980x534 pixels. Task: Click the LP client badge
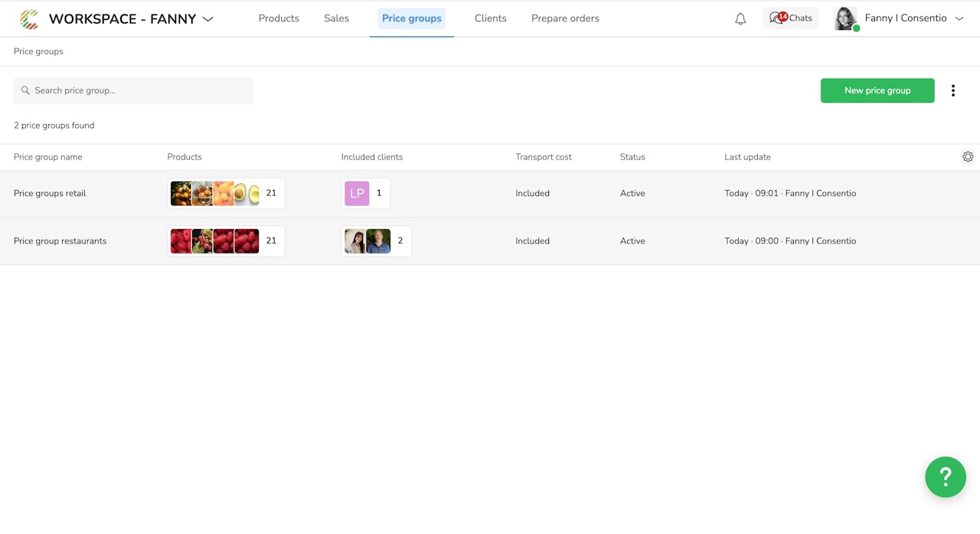[x=357, y=194]
